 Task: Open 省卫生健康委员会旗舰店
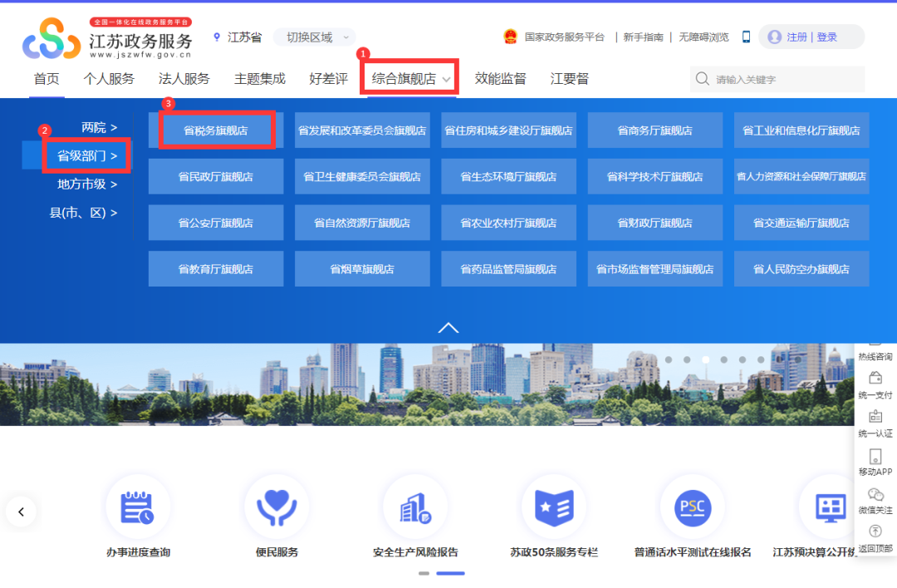click(363, 177)
